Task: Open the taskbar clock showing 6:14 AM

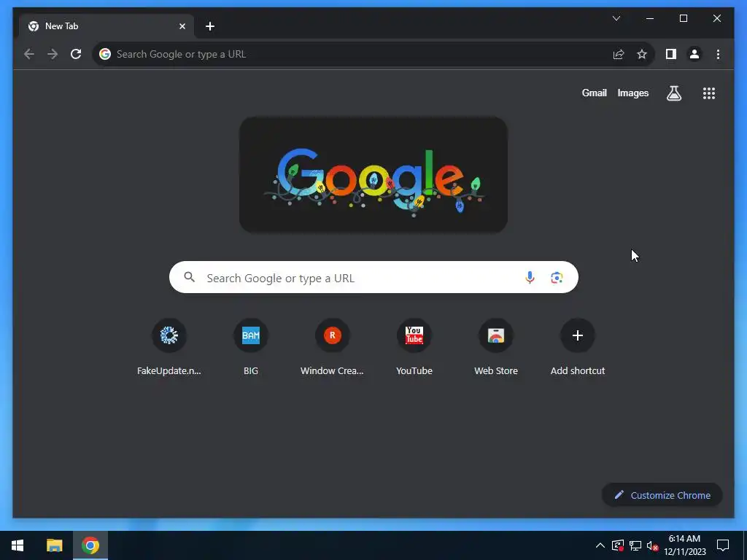Action: [x=684, y=545]
